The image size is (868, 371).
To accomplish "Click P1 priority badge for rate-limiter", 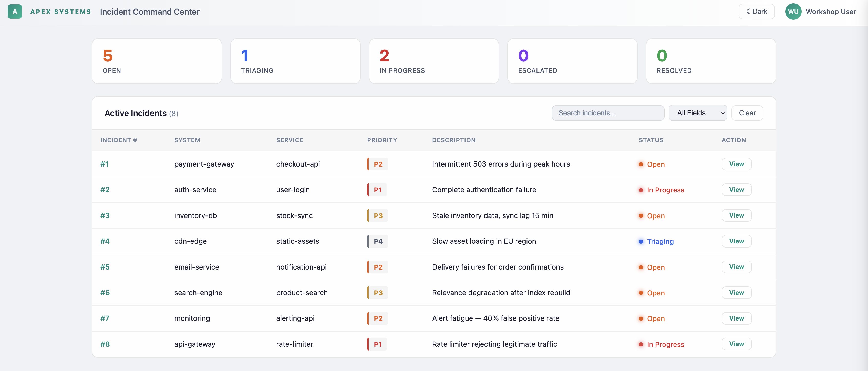I will 377,344.
